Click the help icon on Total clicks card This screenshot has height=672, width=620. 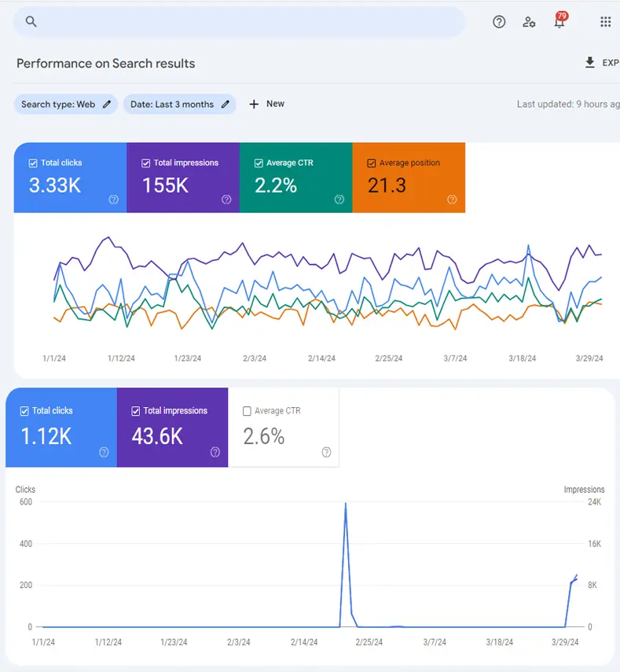[113, 200]
